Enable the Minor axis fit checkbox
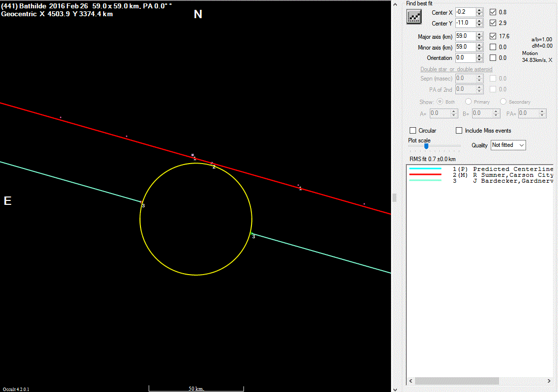Viewport: 558px width, 392px height. [x=493, y=47]
